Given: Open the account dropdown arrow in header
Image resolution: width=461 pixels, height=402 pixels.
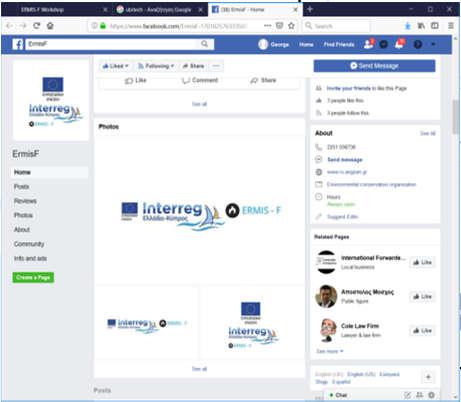Looking at the screenshot, I should (433, 44).
